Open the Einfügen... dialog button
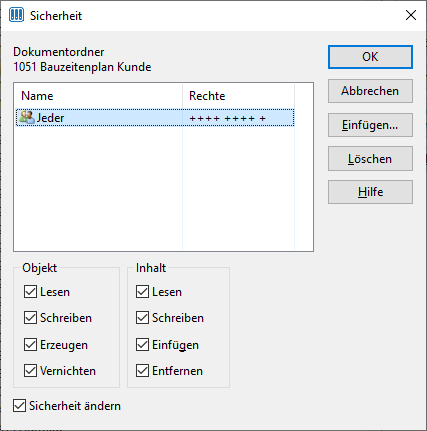Screen dimensions: 427x431 coord(370,125)
